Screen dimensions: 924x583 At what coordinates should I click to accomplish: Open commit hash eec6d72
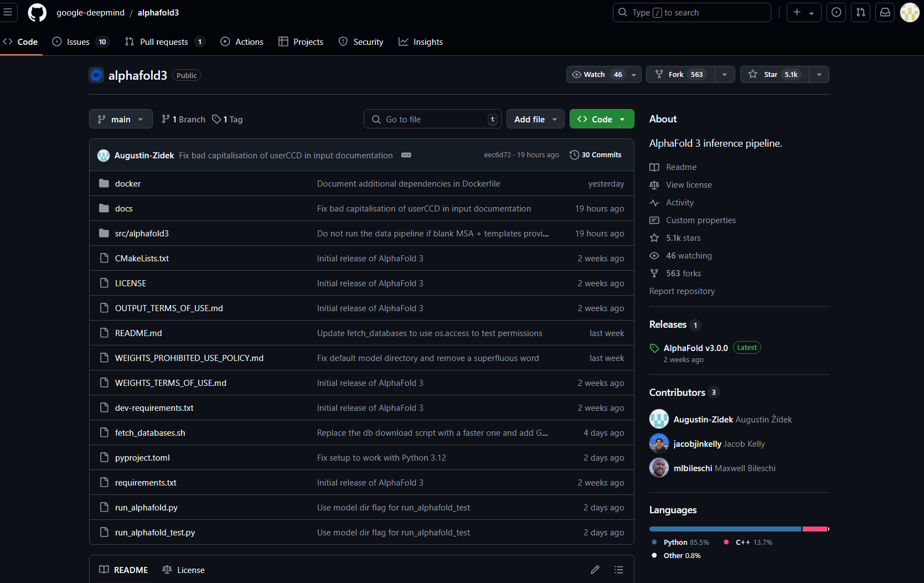pyautogui.click(x=497, y=155)
